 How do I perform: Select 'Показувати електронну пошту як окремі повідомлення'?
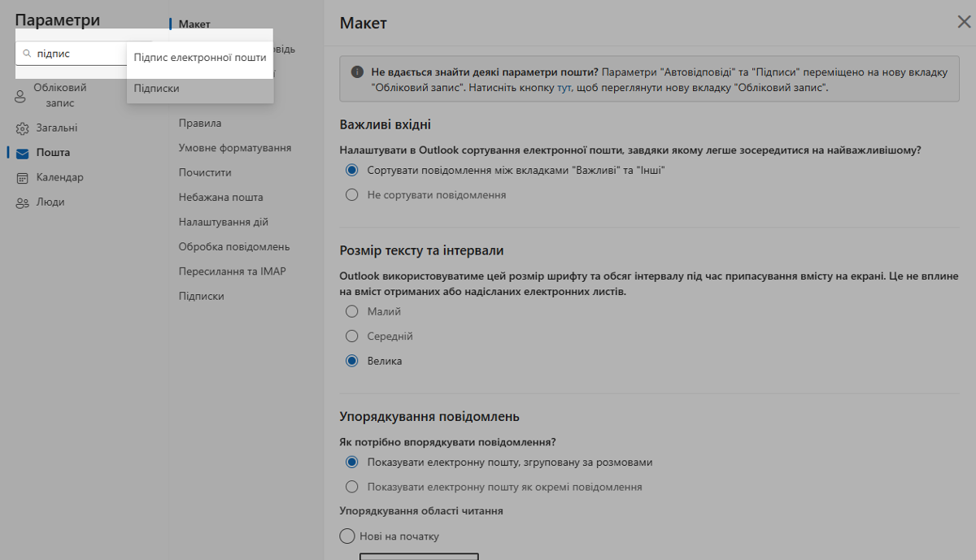352,487
